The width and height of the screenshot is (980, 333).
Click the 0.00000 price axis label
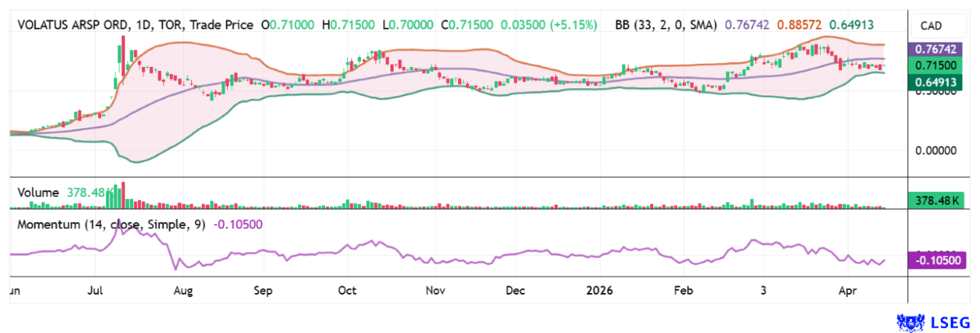click(x=933, y=151)
